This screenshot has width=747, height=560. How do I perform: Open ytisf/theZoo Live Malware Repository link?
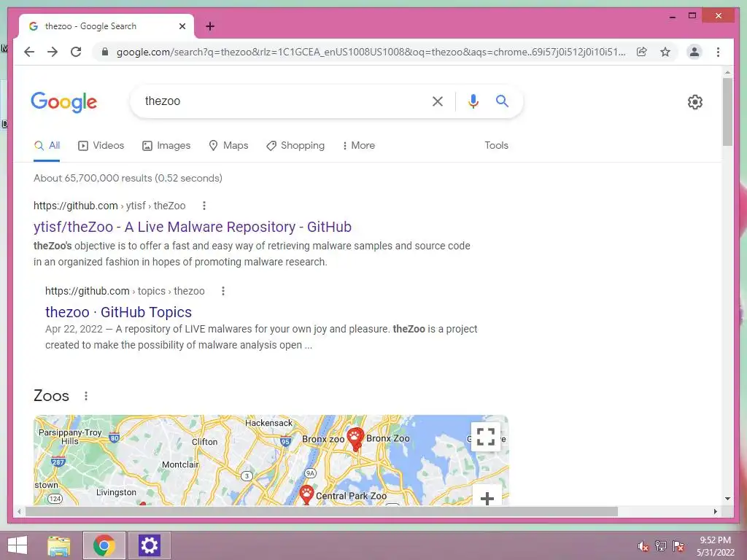point(193,227)
